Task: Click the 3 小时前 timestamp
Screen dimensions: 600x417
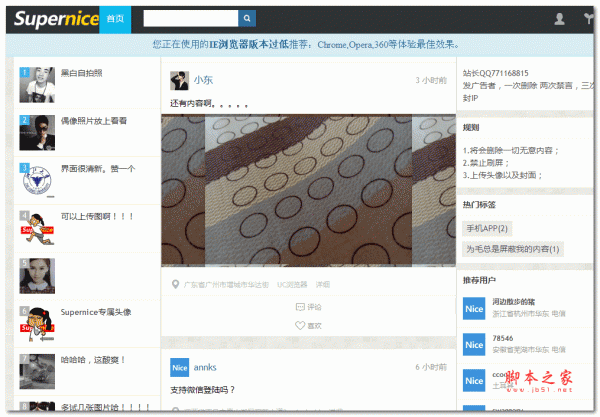Action: point(431,80)
